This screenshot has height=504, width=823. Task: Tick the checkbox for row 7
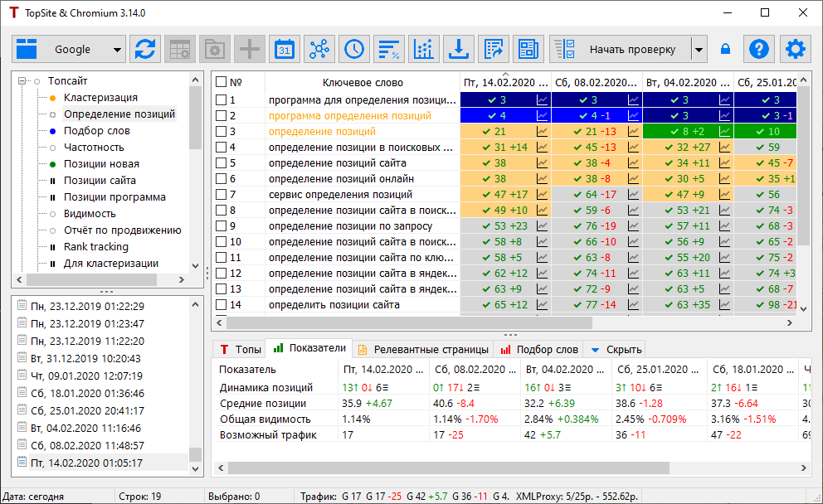[x=222, y=195]
